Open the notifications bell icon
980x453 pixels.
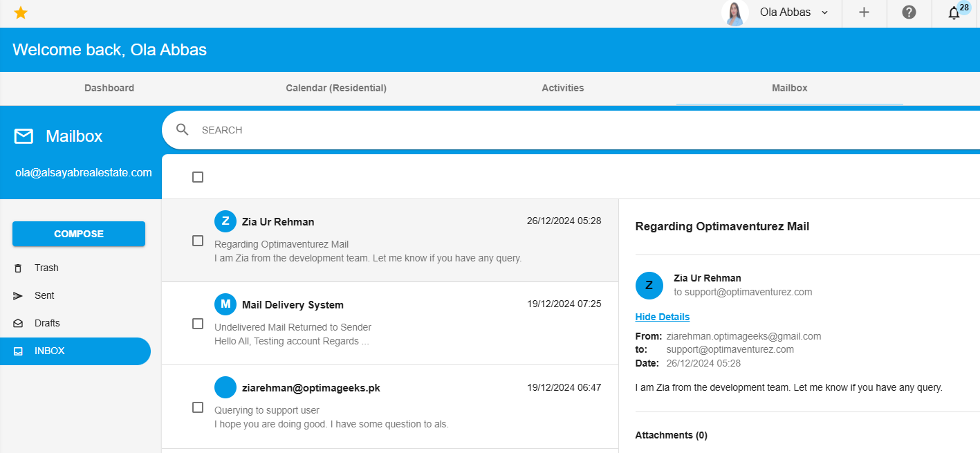[x=954, y=12]
